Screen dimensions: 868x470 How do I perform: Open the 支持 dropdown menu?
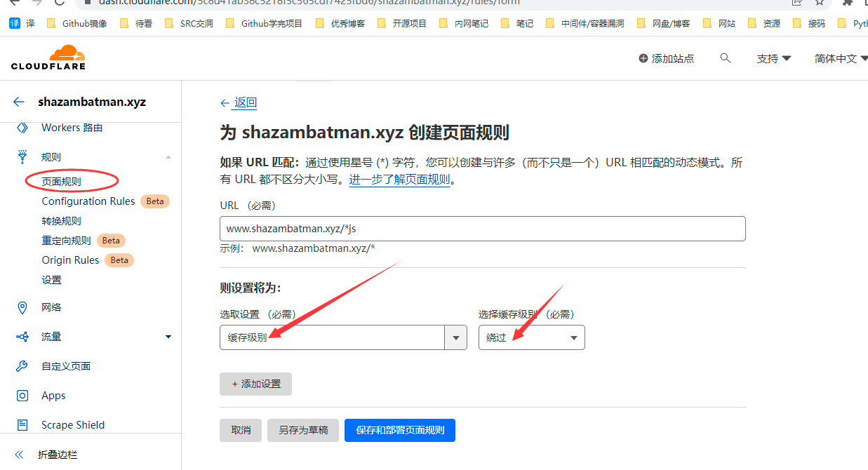coord(774,58)
